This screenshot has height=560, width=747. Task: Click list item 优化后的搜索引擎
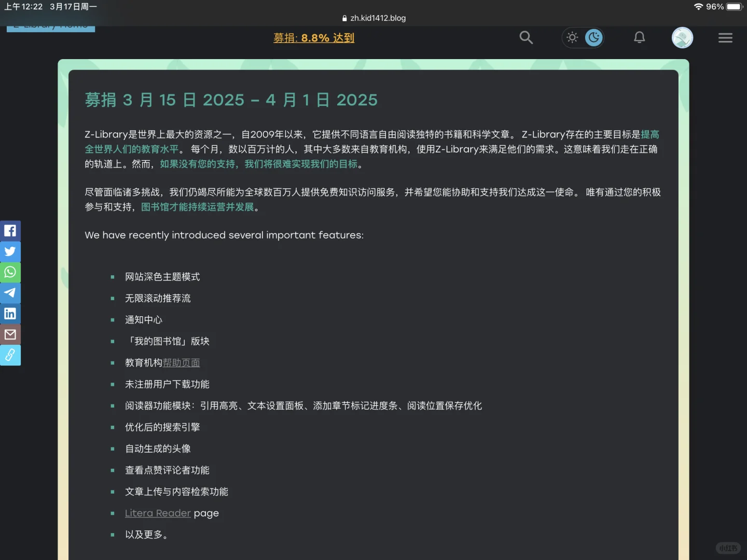click(162, 427)
